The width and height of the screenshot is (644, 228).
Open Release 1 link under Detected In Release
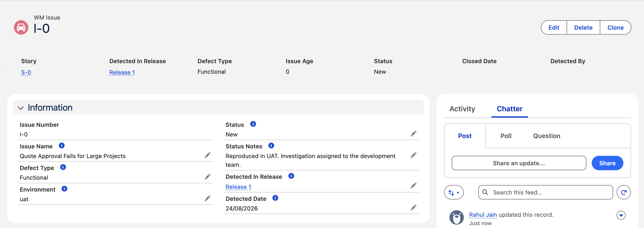[x=238, y=187]
